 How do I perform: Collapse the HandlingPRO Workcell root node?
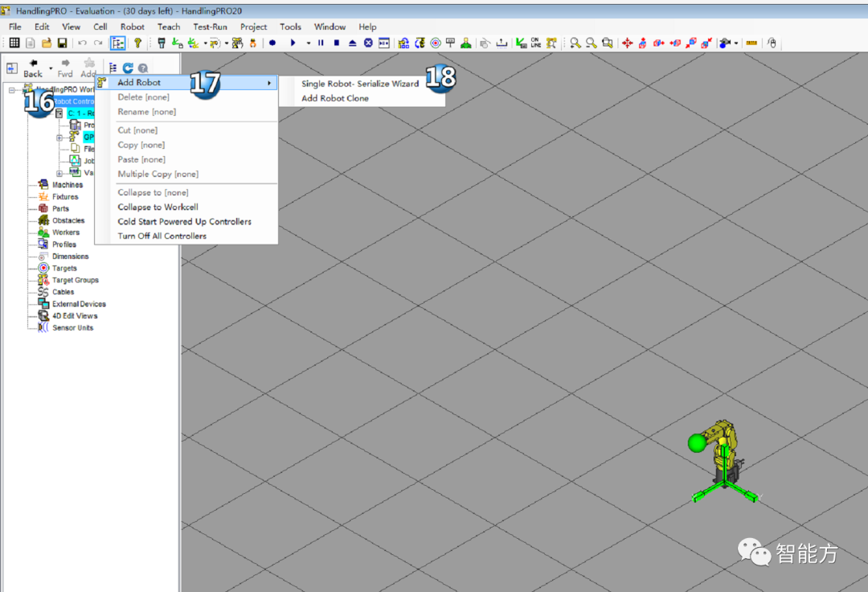(11, 90)
